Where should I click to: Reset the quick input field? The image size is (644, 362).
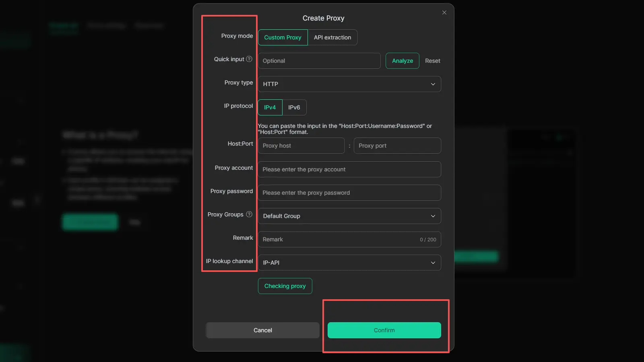pos(432,61)
